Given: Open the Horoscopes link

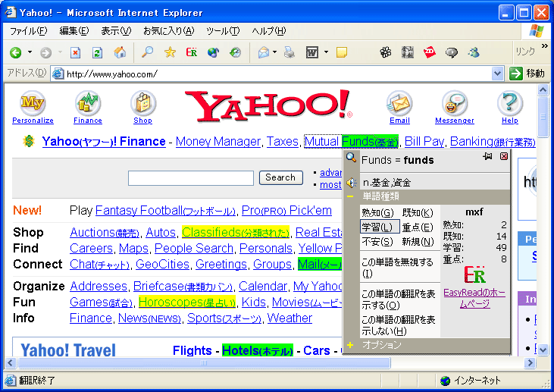Looking at the screenshot, I should pos(187,303).
